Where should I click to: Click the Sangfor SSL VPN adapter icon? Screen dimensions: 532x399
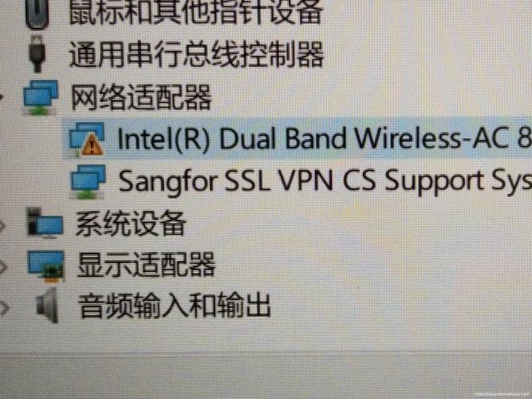click(x=88, y=181)
